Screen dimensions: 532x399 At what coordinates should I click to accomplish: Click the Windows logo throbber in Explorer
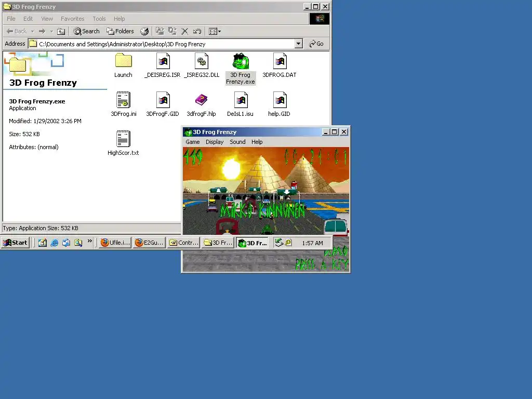click(320, 19)
